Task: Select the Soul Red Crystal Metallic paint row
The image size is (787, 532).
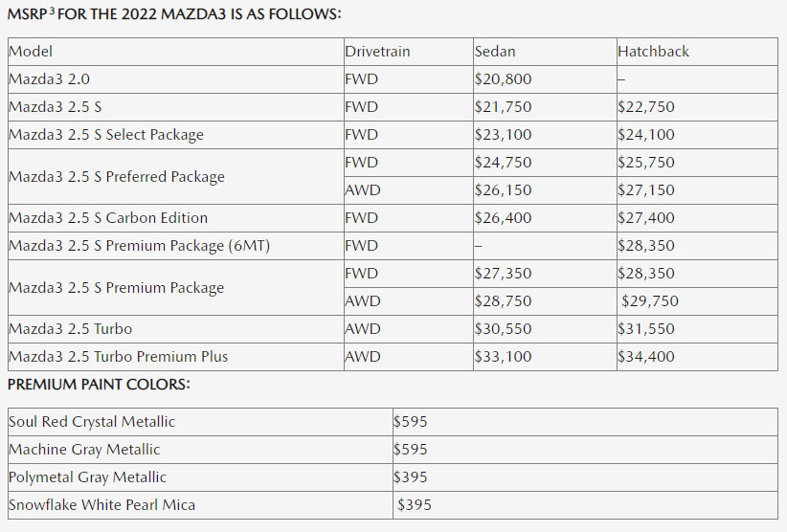Action: coord(92,422)
